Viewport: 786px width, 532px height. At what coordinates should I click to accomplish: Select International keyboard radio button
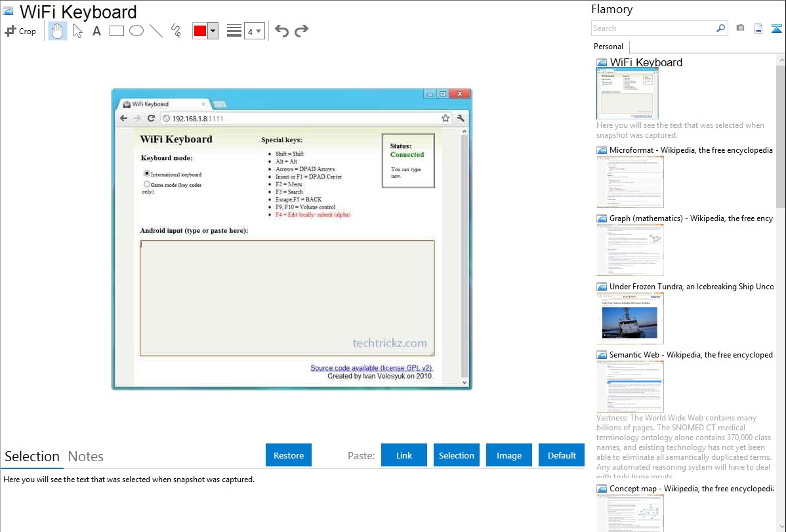[x=147, y=173]
